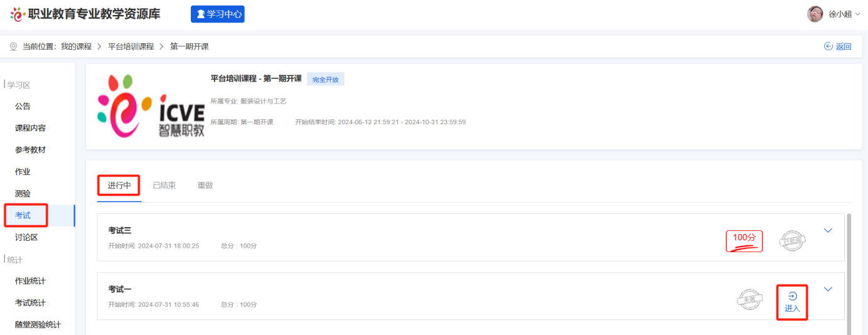This screenshot has width=868, height=335.
Task: Click the ICVE 智慧职教 course thumbnail
Action: [x=151, y=107]
